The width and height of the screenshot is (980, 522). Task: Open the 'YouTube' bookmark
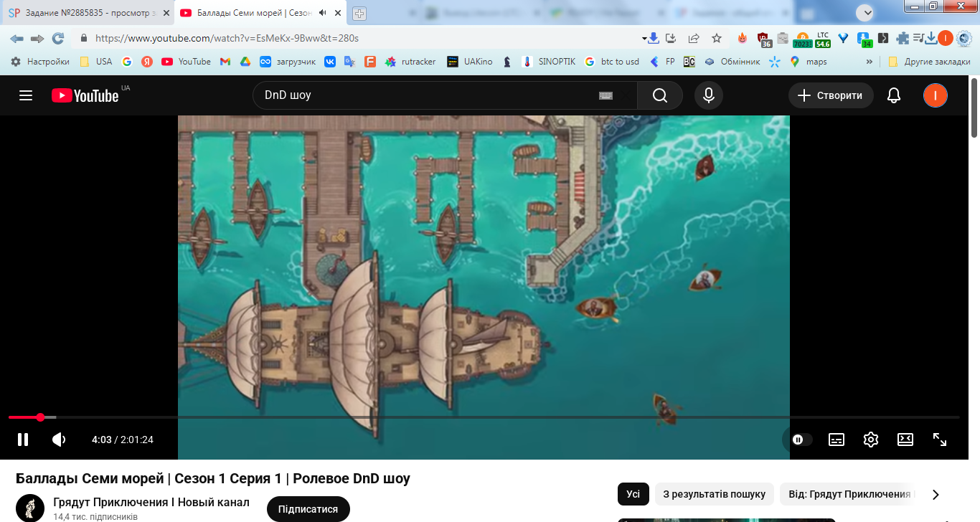(187, 62)
